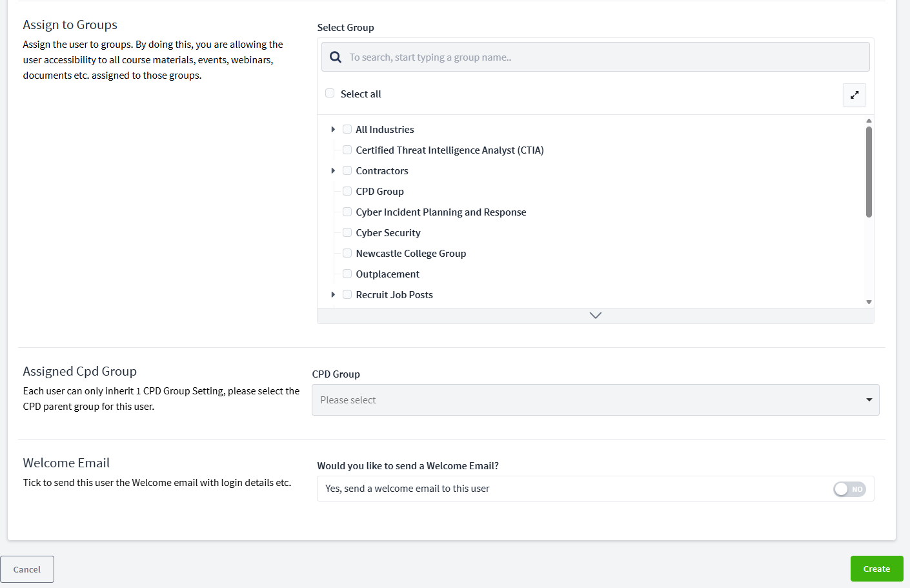Click the scrollbar up arrow
The height and width of the screenshot is (588, 910).
(x=869, y=121)
